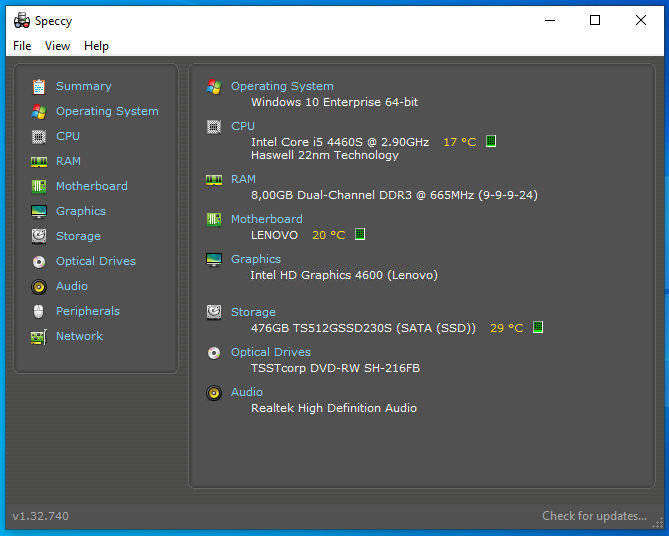Maximize the Speccy window
The height and width of the screenshot is (536, 669).
click(595, 20)
